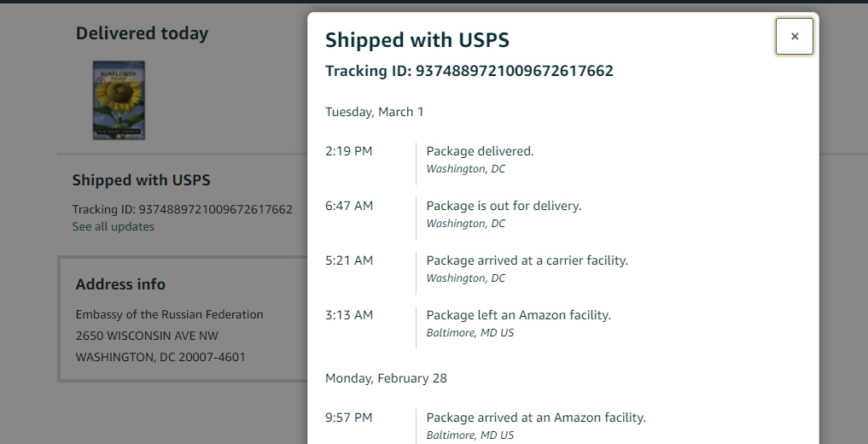Click the Monday, February 28 date header
This screenshot has height=444, width=868.
[386, 378]
